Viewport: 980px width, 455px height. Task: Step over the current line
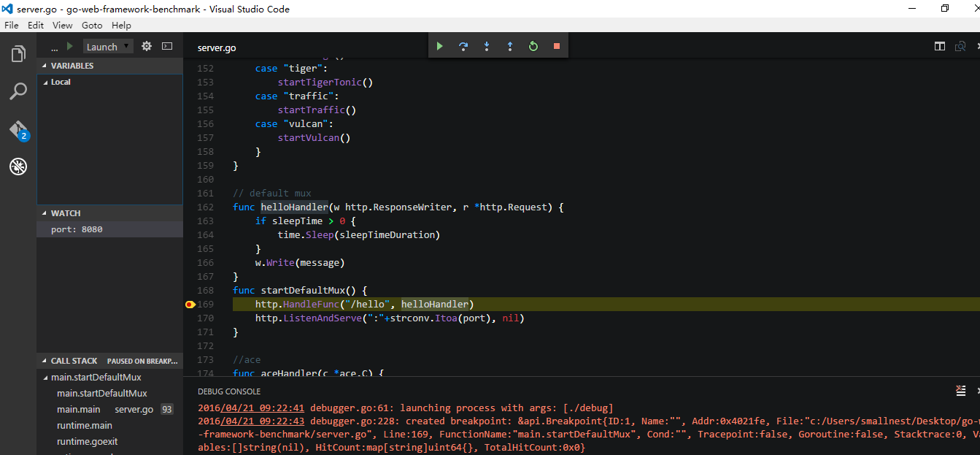coord(463,46)
